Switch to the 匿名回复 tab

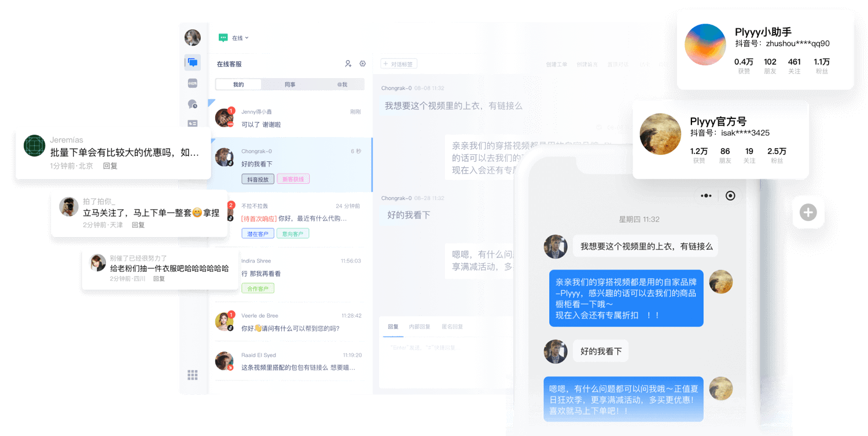click(452, 327)
